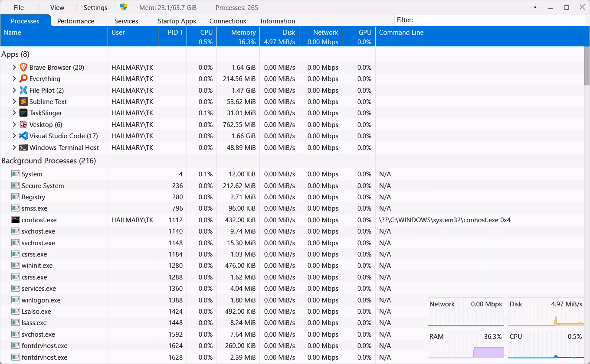590x364 pixels.
Task: Click the Vesktop app icon
Action: coord(23,124)
